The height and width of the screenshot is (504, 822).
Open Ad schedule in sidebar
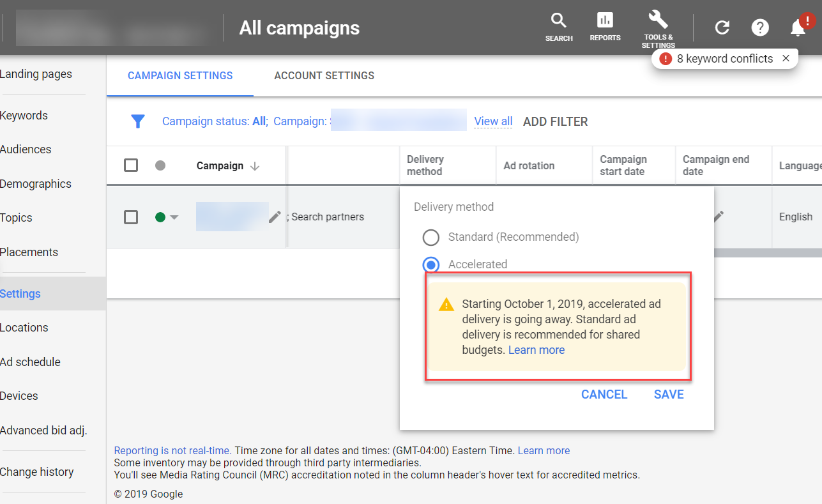30,362
